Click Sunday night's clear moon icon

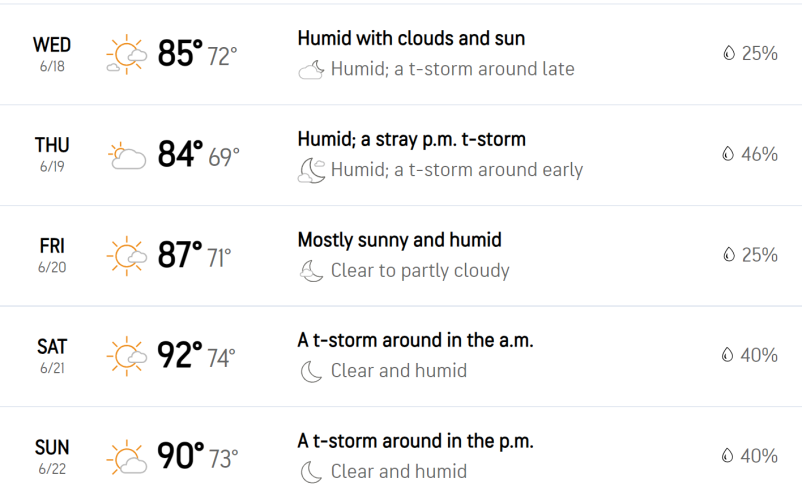point(311,472)
